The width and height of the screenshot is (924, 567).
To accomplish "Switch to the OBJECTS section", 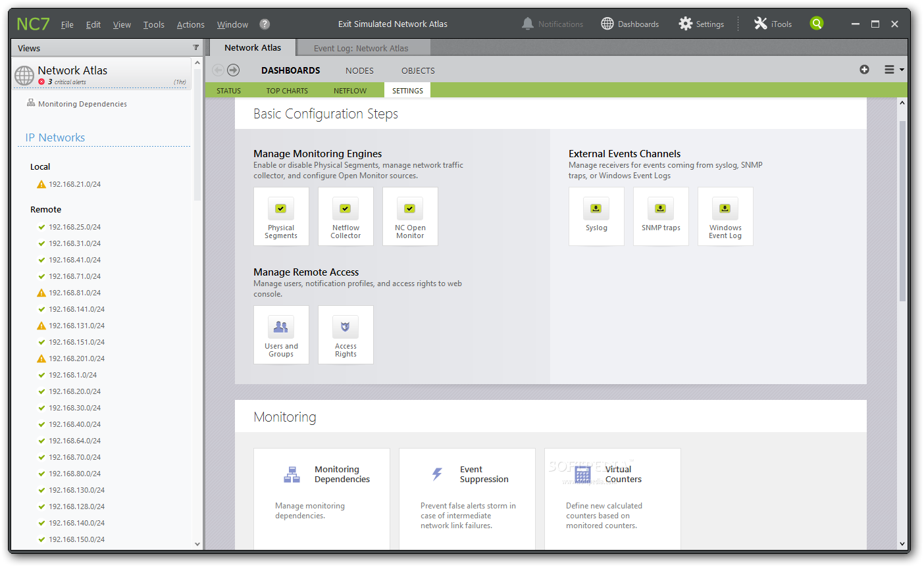I will coord(418,71).
